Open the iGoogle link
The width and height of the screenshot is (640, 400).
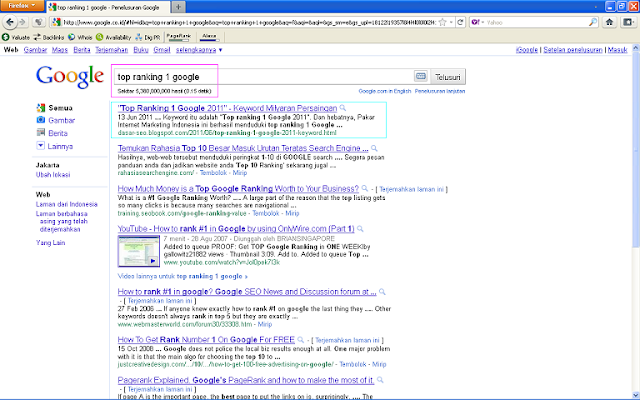(527, 50)
